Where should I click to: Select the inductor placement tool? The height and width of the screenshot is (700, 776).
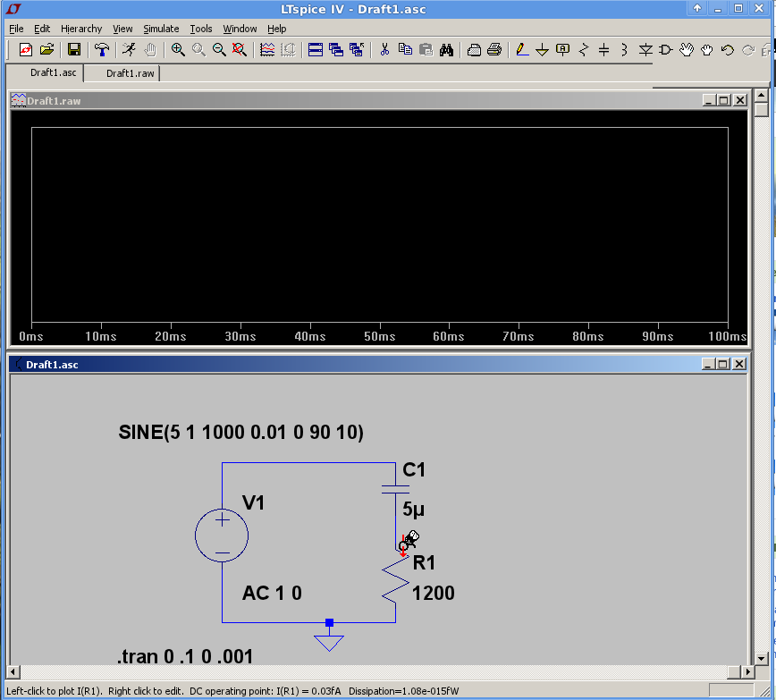[623, 49]
